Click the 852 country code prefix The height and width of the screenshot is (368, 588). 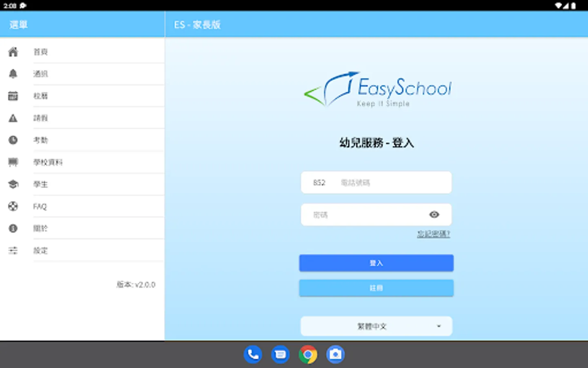point(319,183)
